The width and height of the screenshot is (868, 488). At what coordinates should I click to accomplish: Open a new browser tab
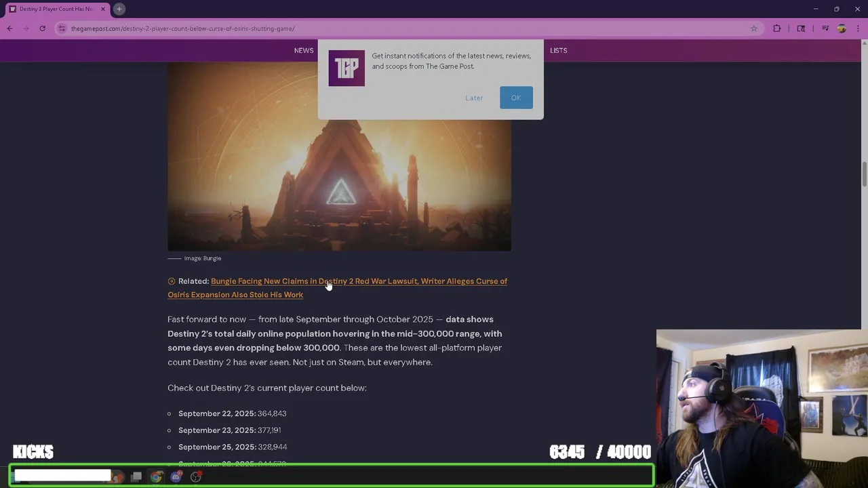pos(119,9)
